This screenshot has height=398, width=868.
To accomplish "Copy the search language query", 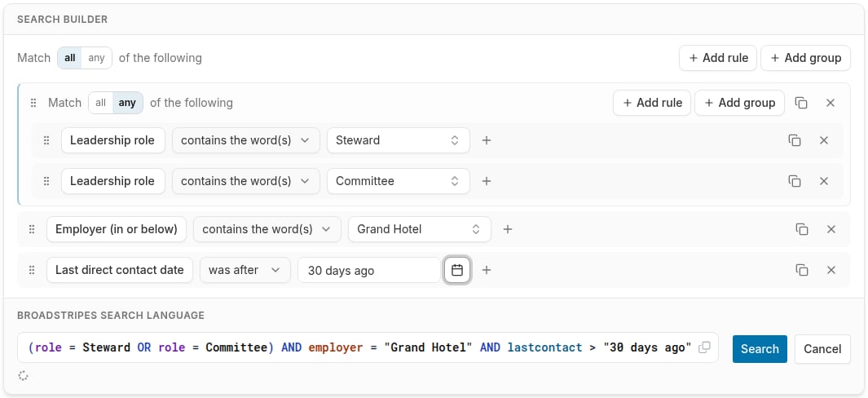I will click(704, 347).
